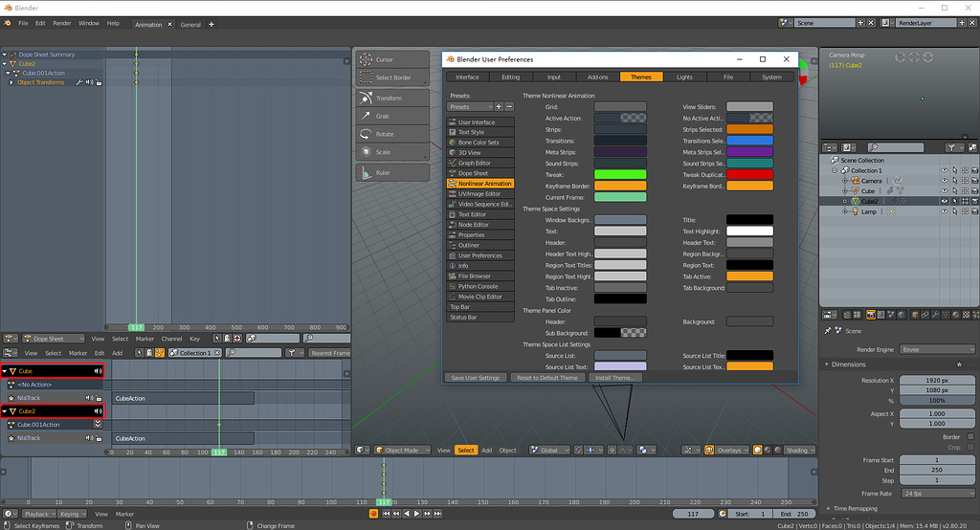Open Text Editor theme section
Image resolution: width=980 pixels, height=530 pixels.
pyautogui.click(x=480, y=214)
